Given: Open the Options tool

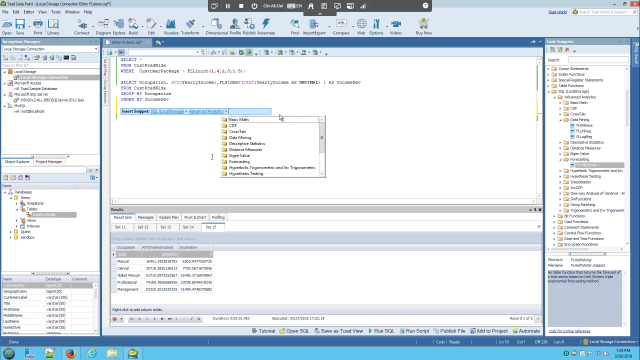Looking at the screenshot, I should (376, 27).
